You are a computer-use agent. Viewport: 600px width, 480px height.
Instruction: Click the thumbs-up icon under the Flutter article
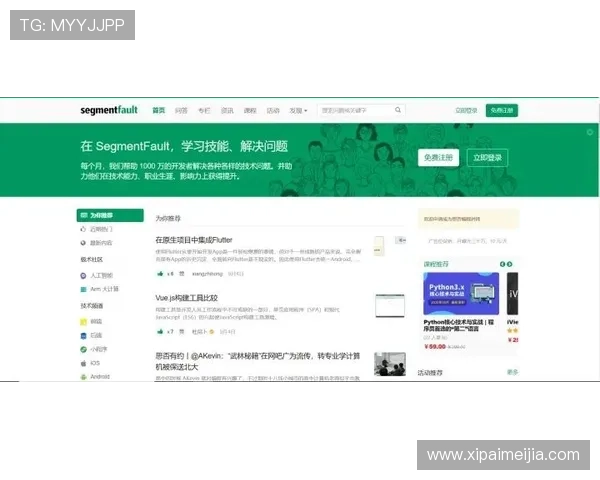click(x=160, y=273)
